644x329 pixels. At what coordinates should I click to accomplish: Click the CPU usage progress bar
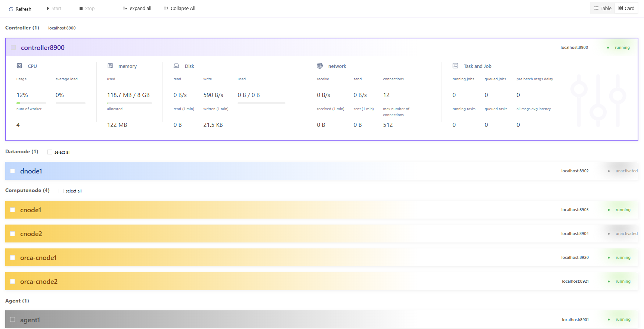pyautogui.click(x=31, y=103)
